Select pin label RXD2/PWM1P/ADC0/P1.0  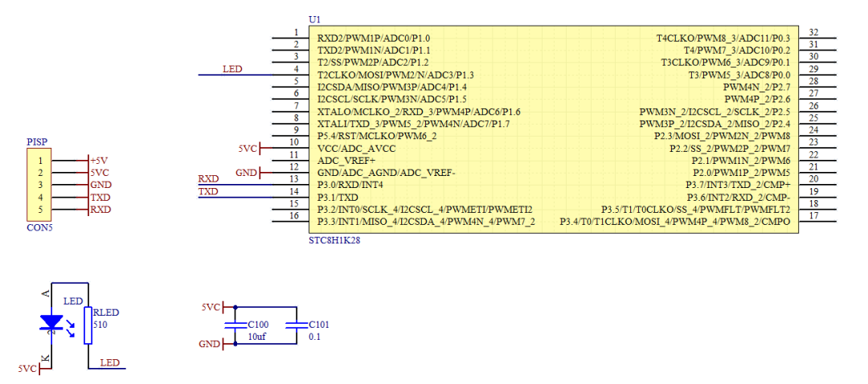pos(374,39)
